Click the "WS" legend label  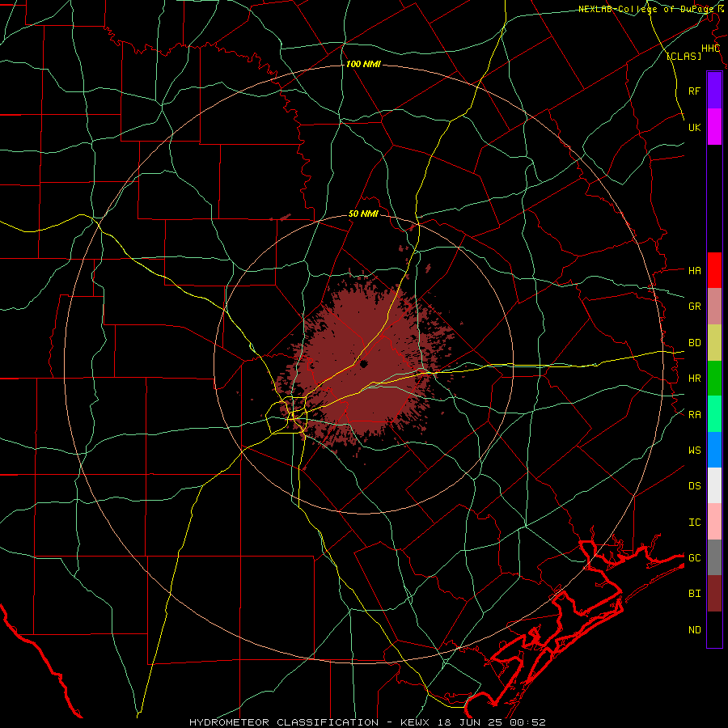695,450
